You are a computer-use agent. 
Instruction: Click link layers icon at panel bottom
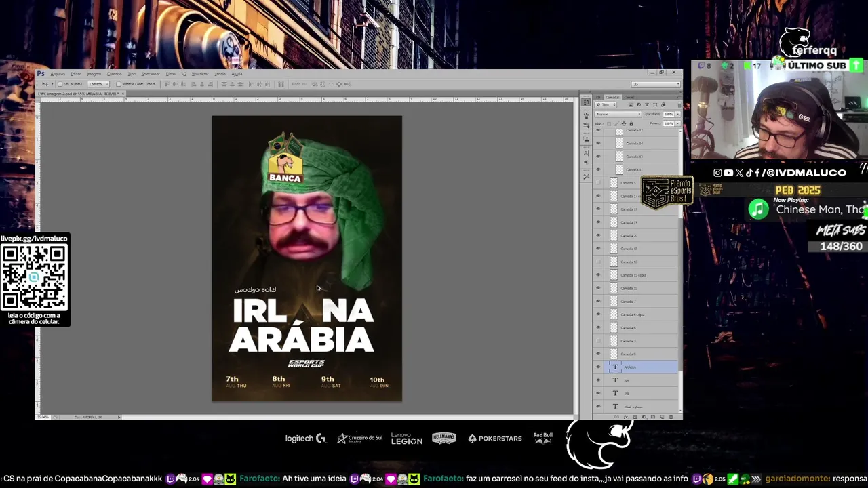click(616, 417)
